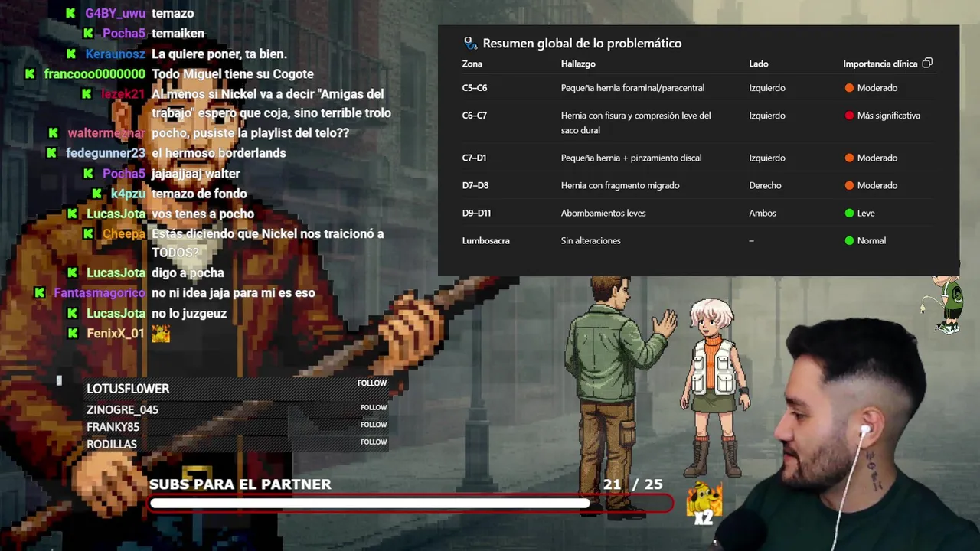Click 'Sin alteraciones' finding

[x=590, y=240]
